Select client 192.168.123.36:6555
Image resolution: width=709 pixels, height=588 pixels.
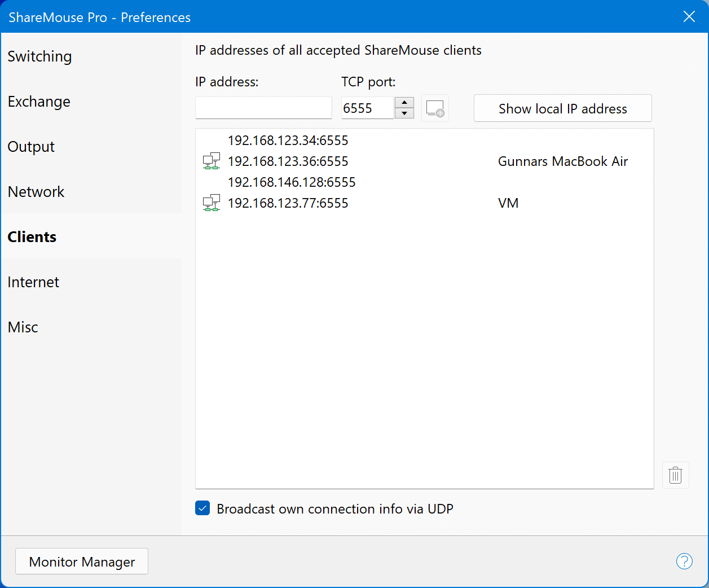424,161
